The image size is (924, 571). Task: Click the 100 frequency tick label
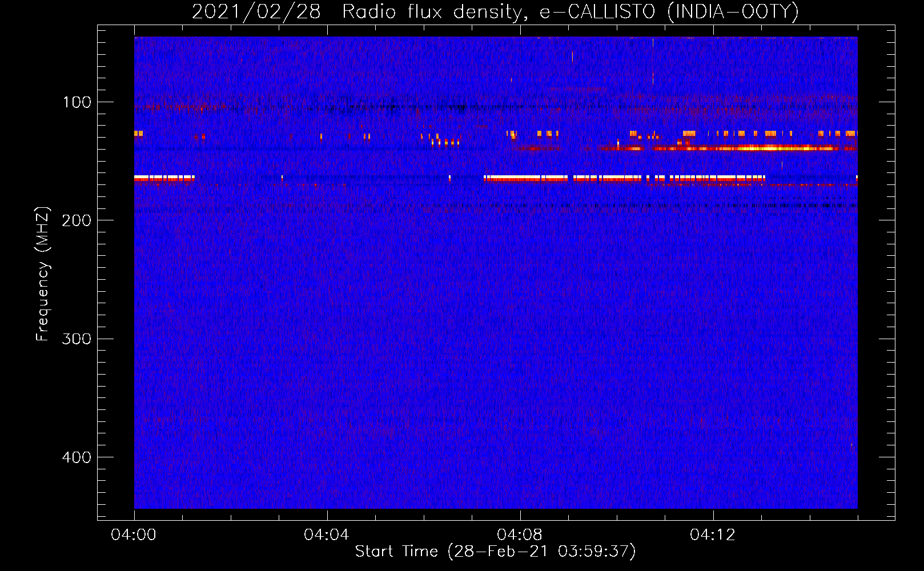pos(77,102)
